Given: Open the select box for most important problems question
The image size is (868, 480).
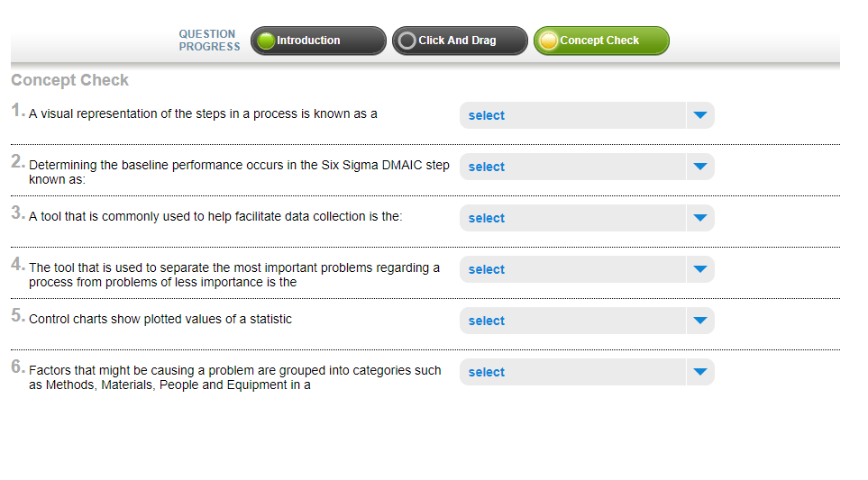Looking at the screenshot, I should pyautogui.click(x=587, y=269).
